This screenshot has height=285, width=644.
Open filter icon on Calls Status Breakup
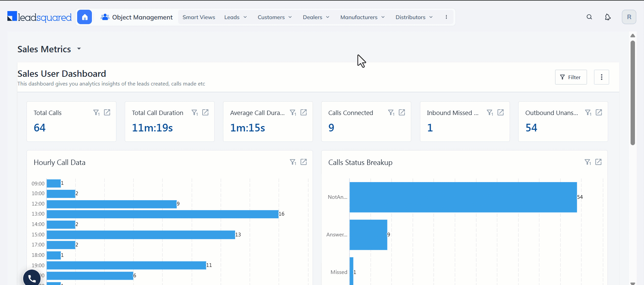click(x=588, y=162)
